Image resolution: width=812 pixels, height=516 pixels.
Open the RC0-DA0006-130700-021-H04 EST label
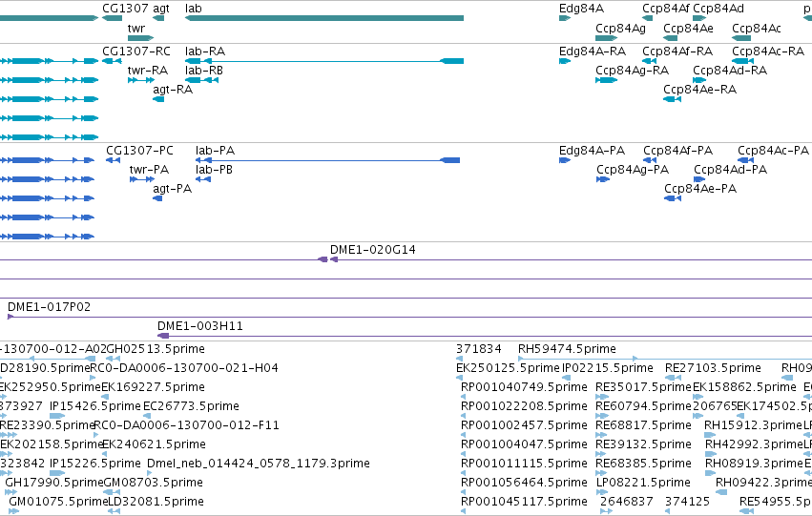(184, 368)
